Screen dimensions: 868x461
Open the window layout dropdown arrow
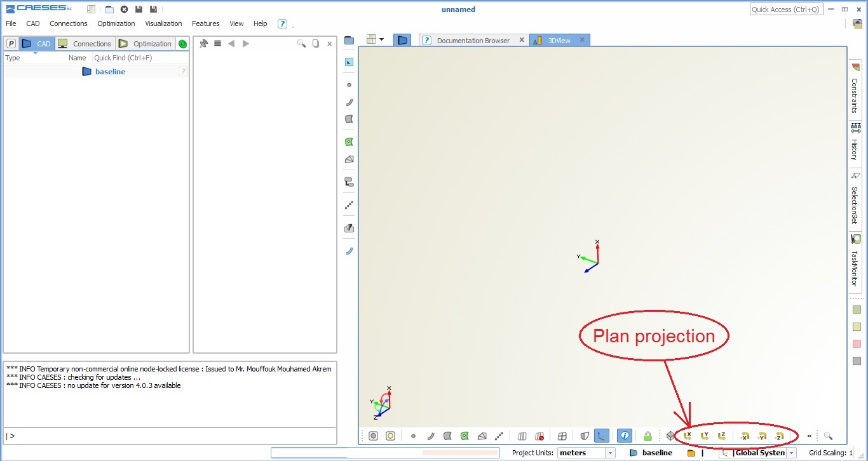(x=381, y=39)
